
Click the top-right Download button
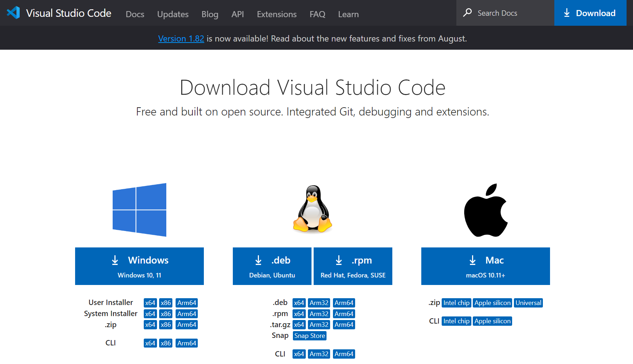click(590, 13)
